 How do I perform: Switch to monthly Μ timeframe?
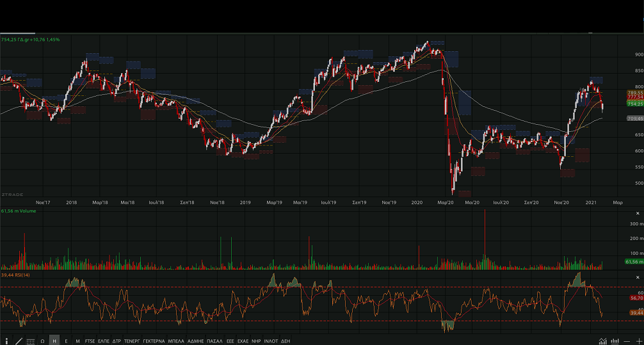click(77, 341)
